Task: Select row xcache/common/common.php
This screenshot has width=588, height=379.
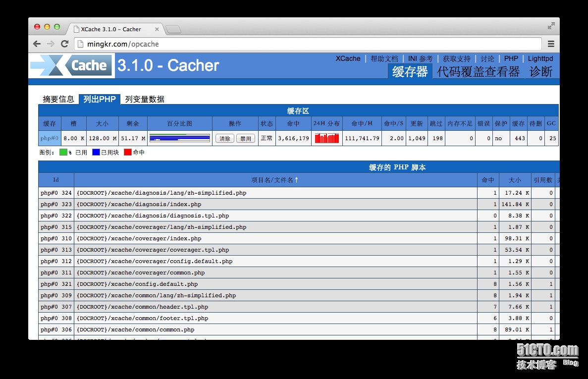Action: pyautogui.click(x=299, y=329)
